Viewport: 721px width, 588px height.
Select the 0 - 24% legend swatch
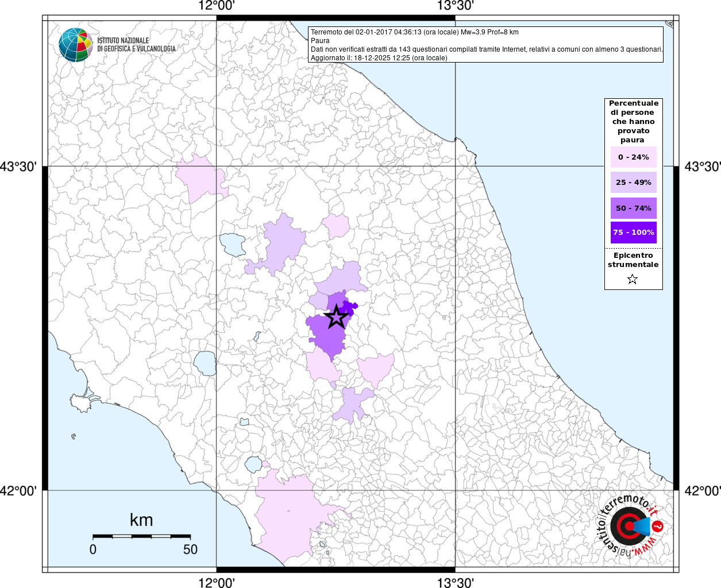[x=633, y=157]
